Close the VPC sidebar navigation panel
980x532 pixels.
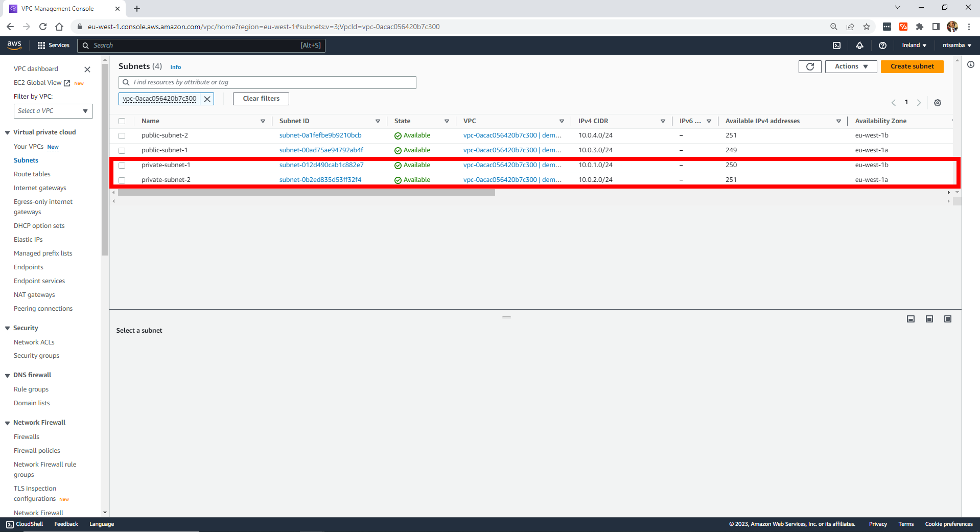(87, 70)
